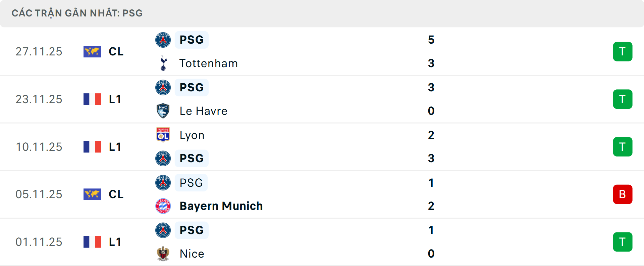The width and height of the screenshot is (644, 266).
Task: Click the CL label on 05.11.25 row
Action: click(x=116, y=194)
